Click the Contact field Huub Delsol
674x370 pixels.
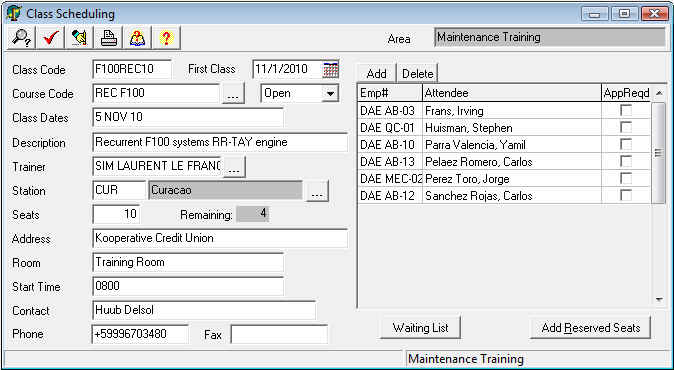(x=204, y=310)
